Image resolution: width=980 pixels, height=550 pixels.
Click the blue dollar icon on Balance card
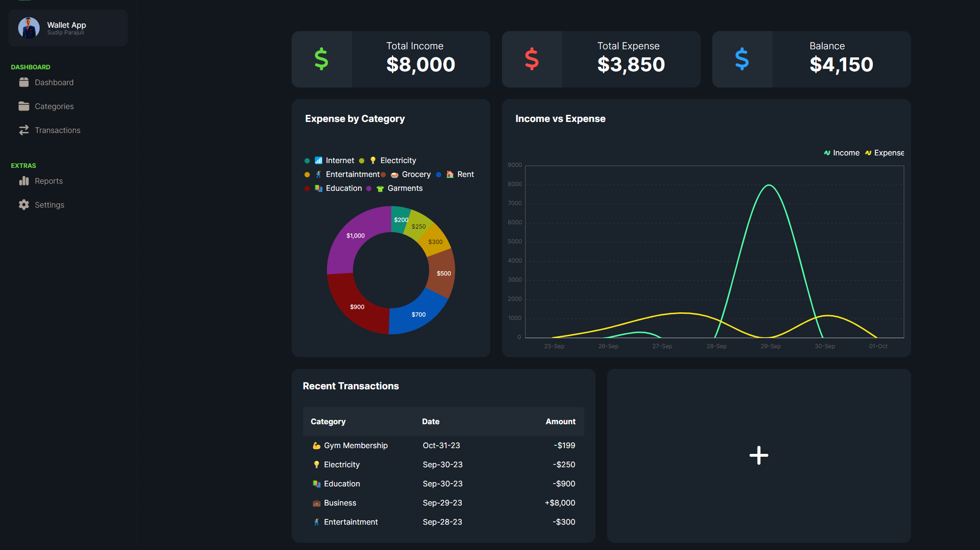(x=742, y=59)
